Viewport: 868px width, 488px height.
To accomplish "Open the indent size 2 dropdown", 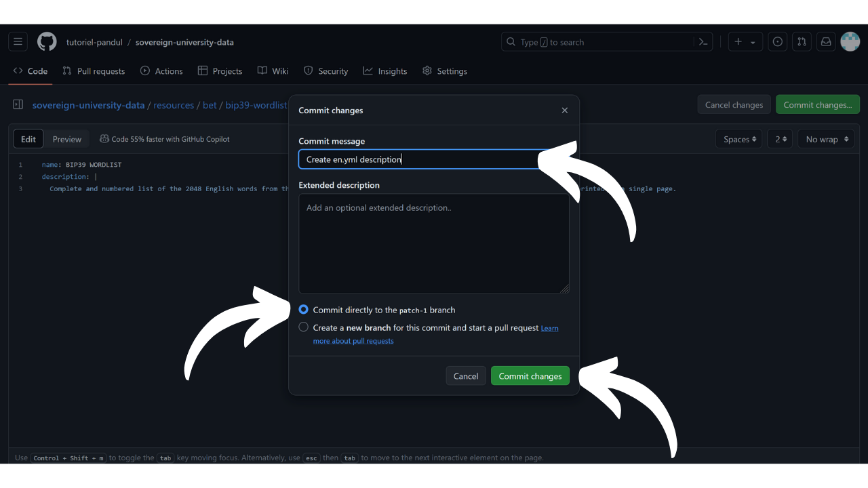I will (x=781, y=140).
